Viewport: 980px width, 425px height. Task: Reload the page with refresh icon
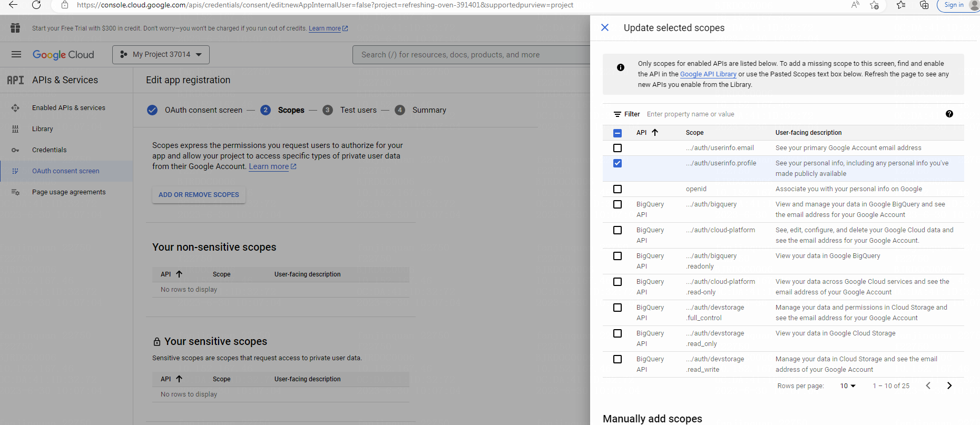(36, 5)
